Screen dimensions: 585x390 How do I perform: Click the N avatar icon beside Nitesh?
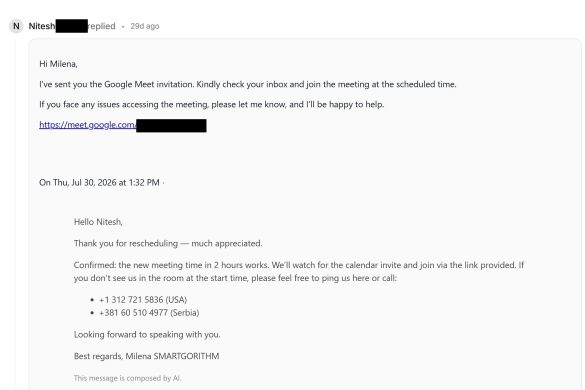[x=16, y=26]
